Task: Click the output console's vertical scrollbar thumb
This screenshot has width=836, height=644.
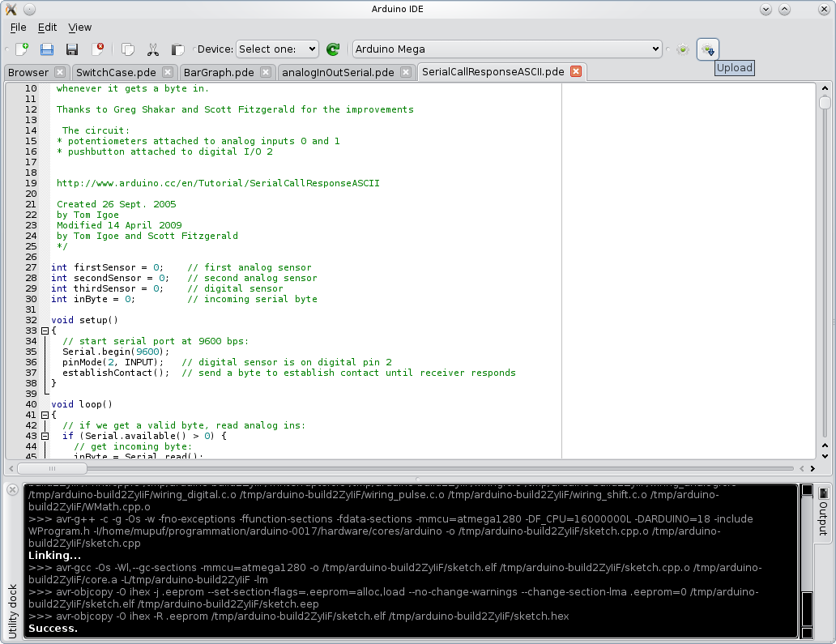Action: (807, 609)
